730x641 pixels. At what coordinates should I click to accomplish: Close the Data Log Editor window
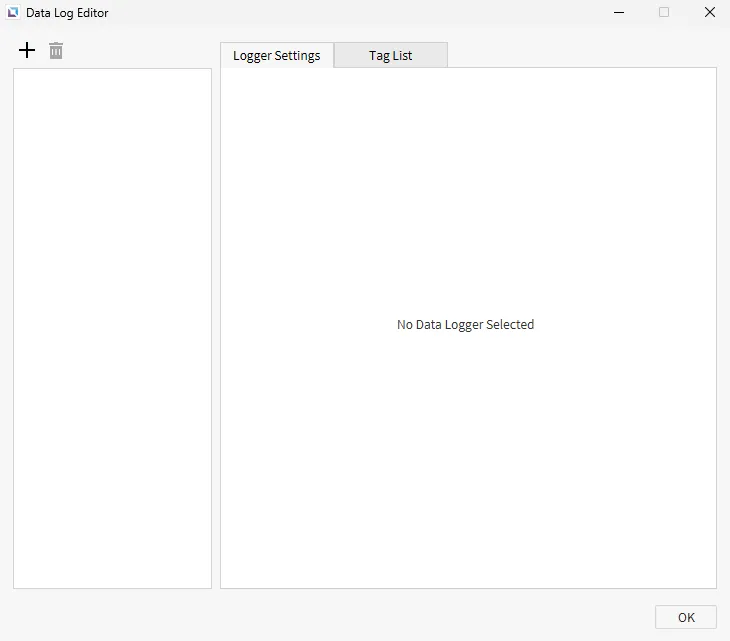709,13
